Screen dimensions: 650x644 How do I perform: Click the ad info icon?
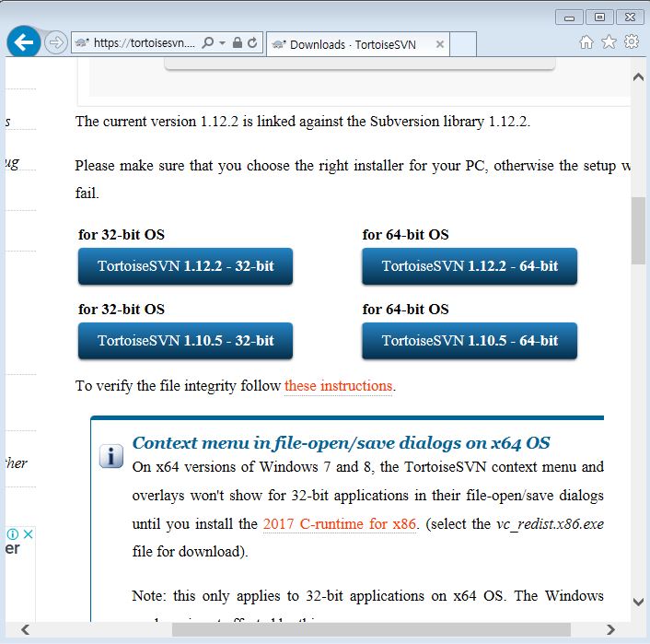pos(13,534)
